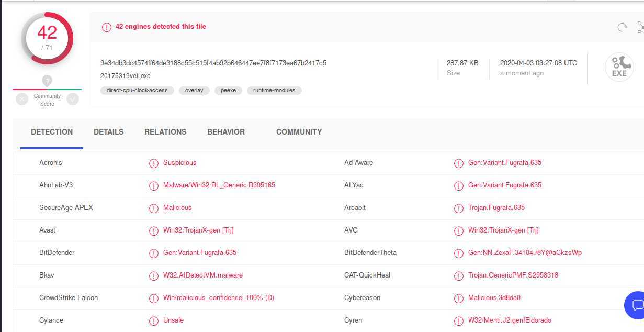Click the warning icon in the ALYac row
Screen dimensions: 644x332
click(459, 186)
